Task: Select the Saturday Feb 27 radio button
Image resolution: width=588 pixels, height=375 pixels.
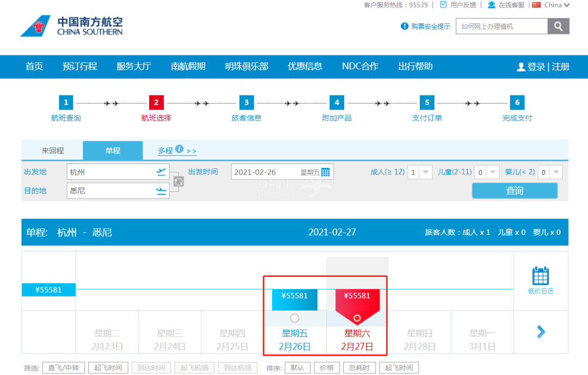Action: click(x=357, y=318)
